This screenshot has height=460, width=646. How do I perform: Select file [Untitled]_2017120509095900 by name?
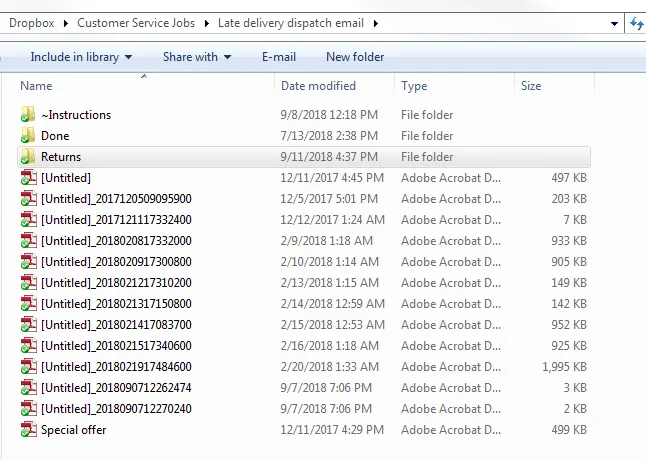pos(117,199)
